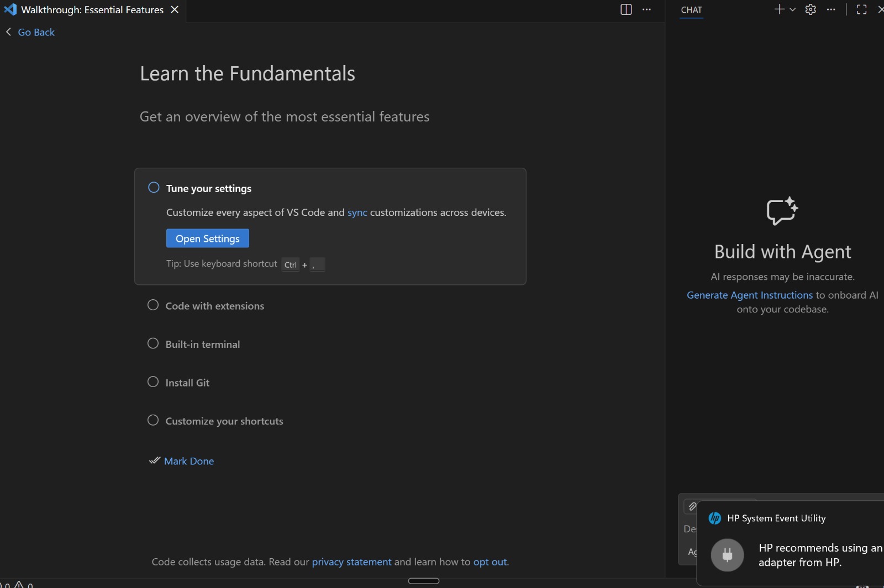Screen dimensions: 884x588
Task: Check the Install Git step circle
Action: click(x=153, y=382)
